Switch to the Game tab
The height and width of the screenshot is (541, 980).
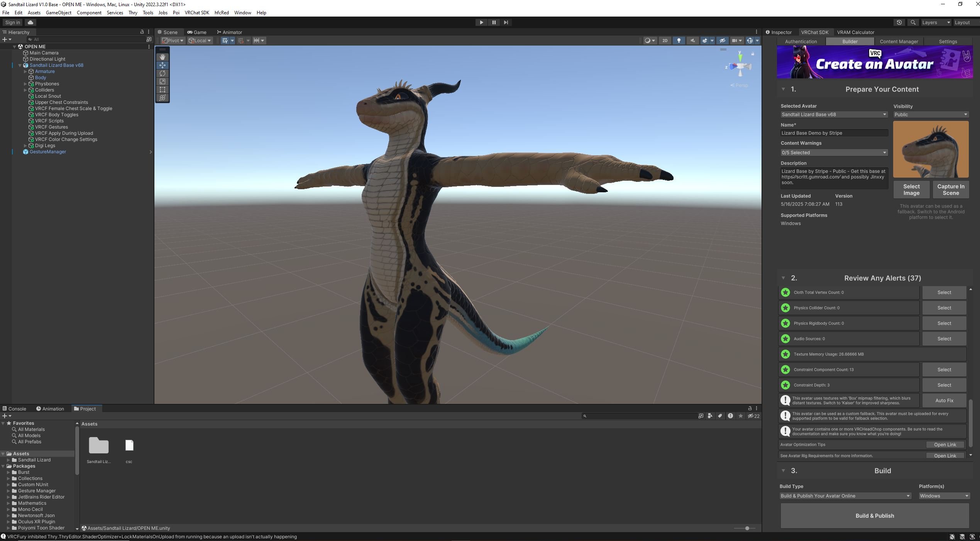(x=197, y=32)
